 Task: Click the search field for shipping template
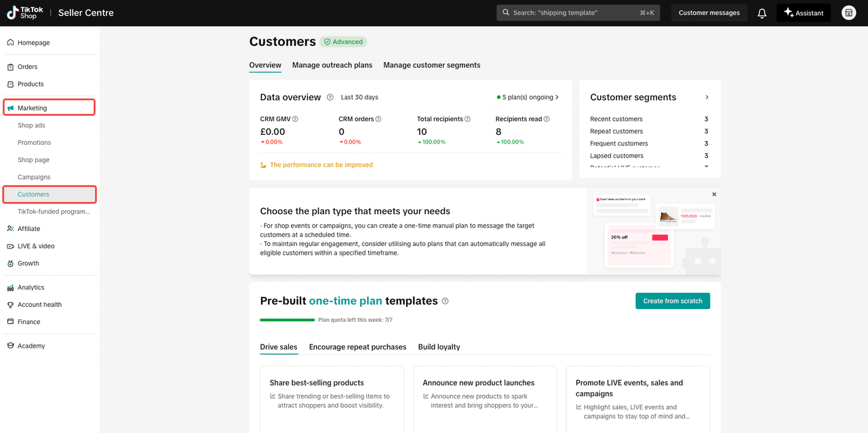click(x=578, y=13)
